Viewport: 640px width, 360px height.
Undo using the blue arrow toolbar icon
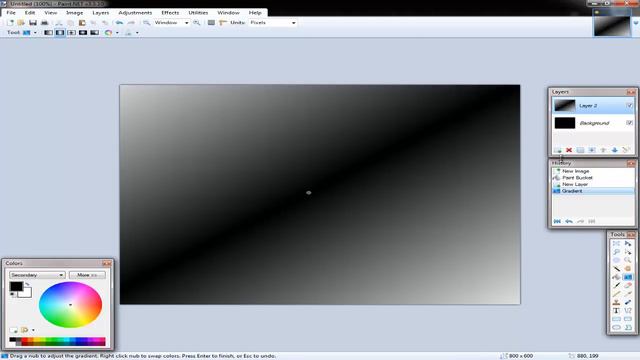click(119, 23)
